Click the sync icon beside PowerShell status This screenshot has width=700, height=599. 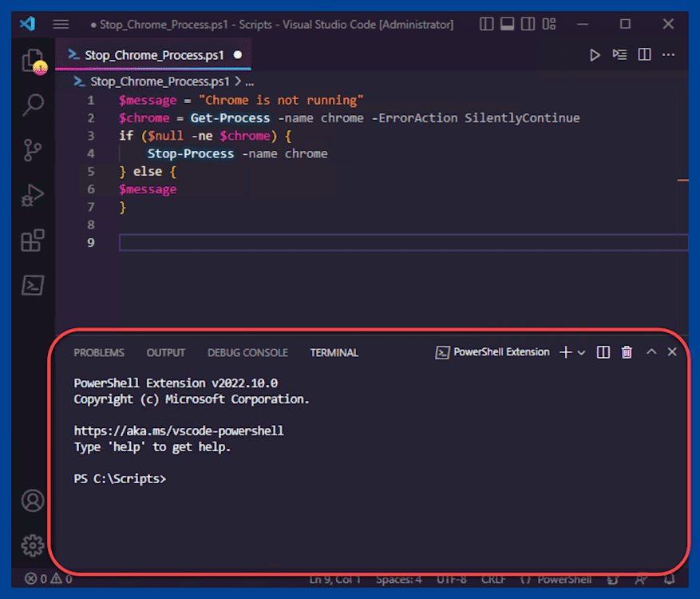click(x=613, y=579)
